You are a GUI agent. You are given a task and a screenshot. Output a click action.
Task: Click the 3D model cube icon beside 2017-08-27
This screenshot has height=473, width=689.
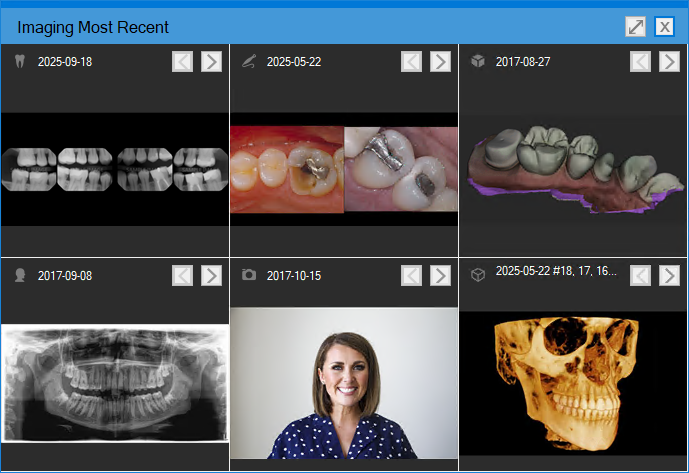[x=477, y=62]
